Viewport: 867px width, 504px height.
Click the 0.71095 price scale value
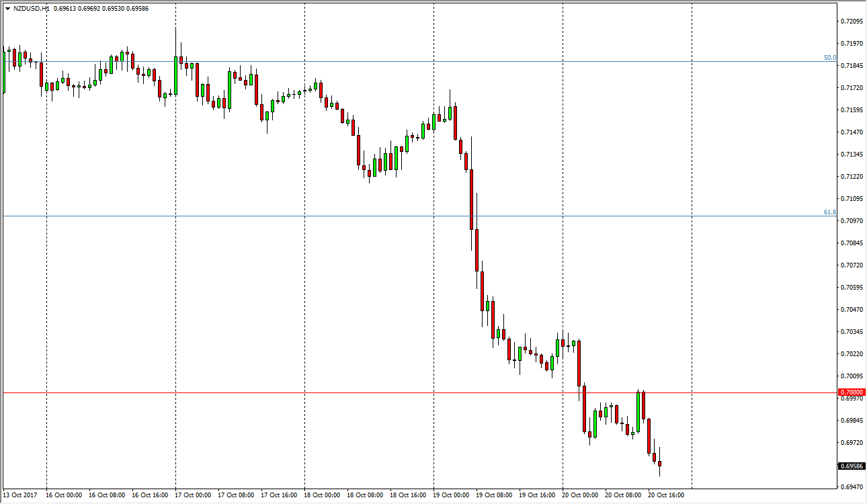click(x=851, y=199)
